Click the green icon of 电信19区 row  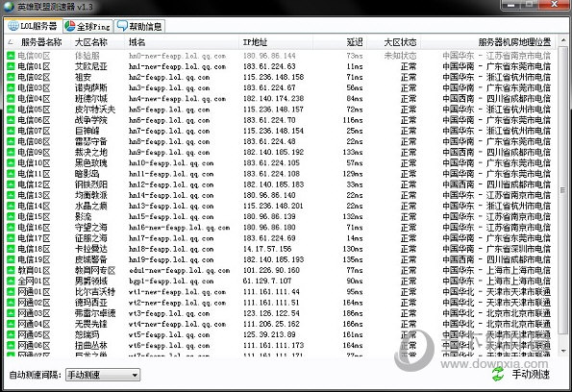tap(11, 259)
